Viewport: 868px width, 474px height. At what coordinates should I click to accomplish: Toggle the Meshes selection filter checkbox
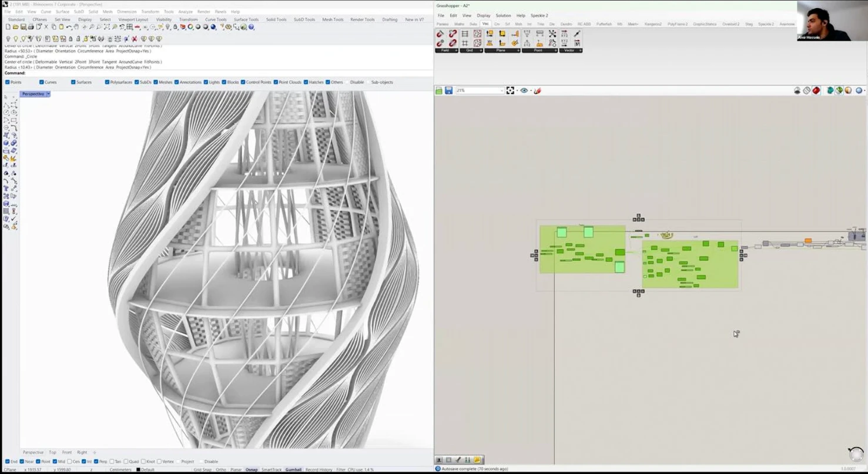point(156,82)
